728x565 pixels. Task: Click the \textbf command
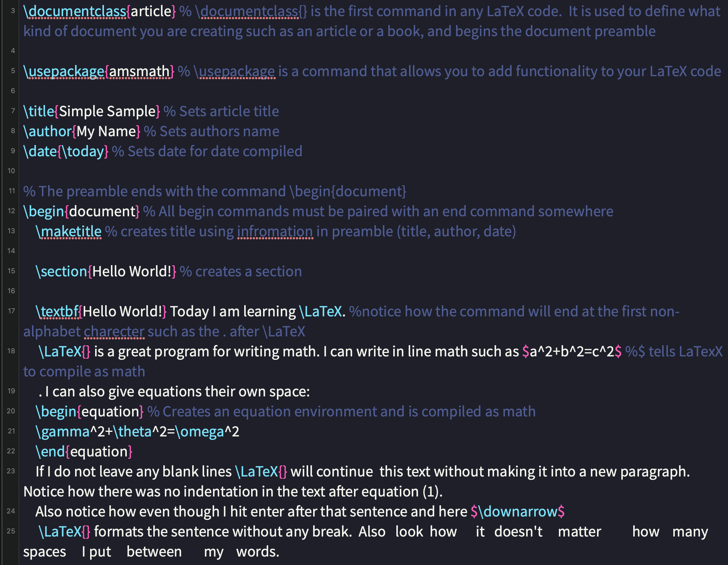point(57,312)
